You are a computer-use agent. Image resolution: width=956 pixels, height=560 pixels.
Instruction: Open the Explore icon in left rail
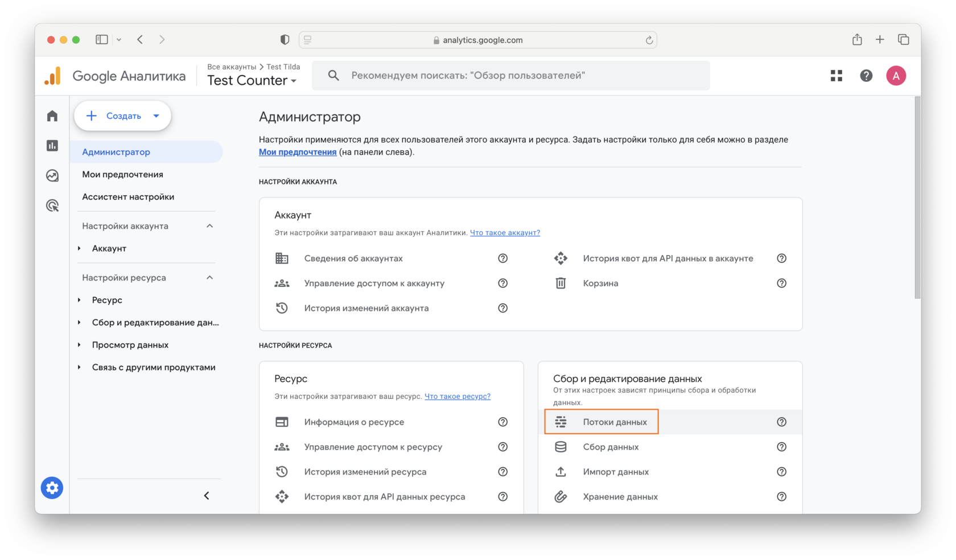52,175
